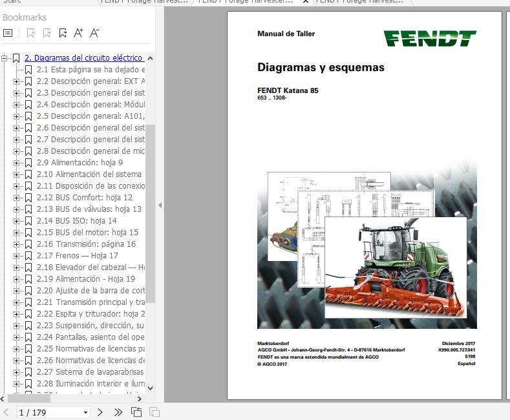
Task: Open bookmark 2.28 Iluminación interior
Action: (x=90, y=384)
